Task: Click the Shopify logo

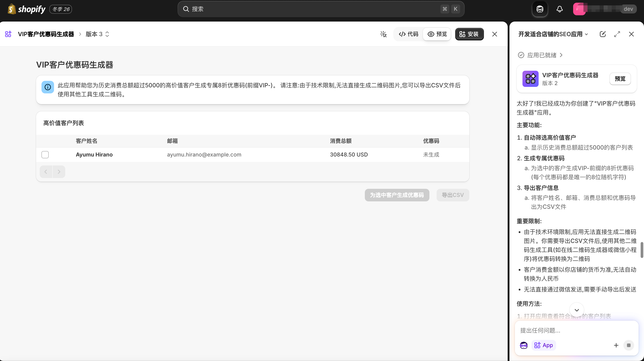Action: [x=26, y=9]
